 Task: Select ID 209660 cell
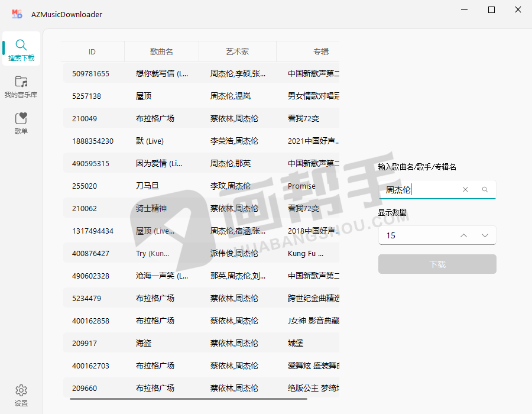(x=85, y=388)
